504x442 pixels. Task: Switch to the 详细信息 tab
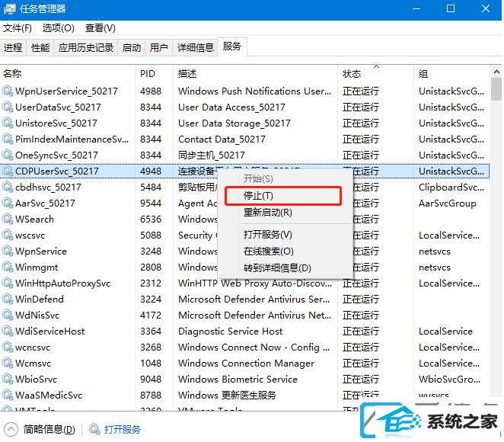[195, 47]
